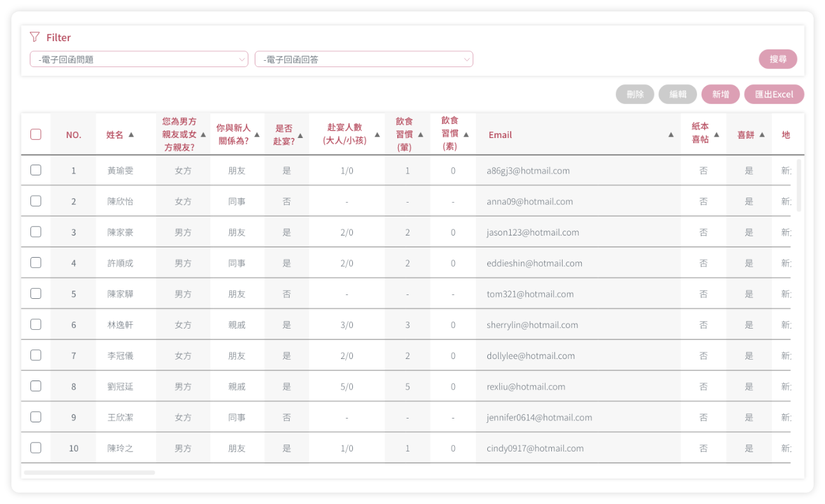Open the 電子回函問題 dropdown

139,60
